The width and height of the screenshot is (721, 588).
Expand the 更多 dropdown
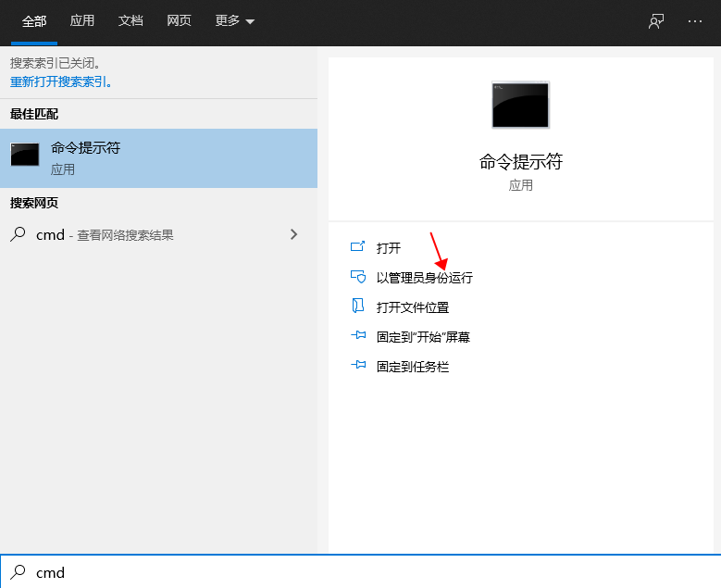234,20
